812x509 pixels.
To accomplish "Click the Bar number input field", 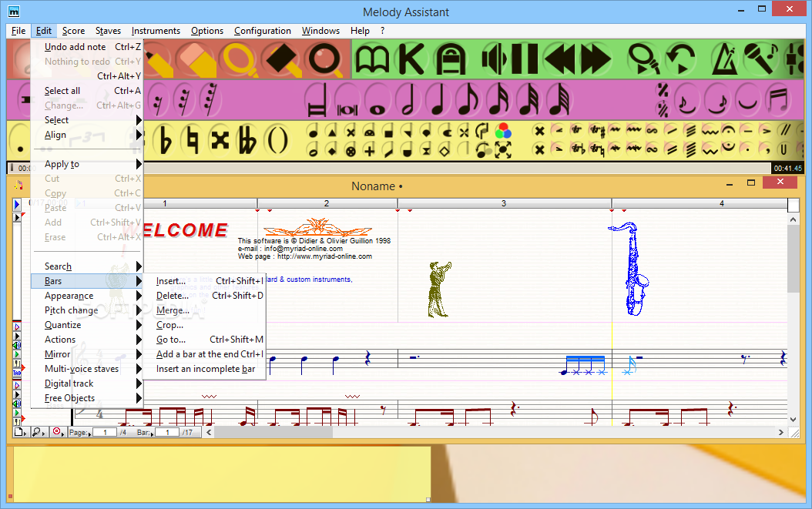I will pos(168,432).
